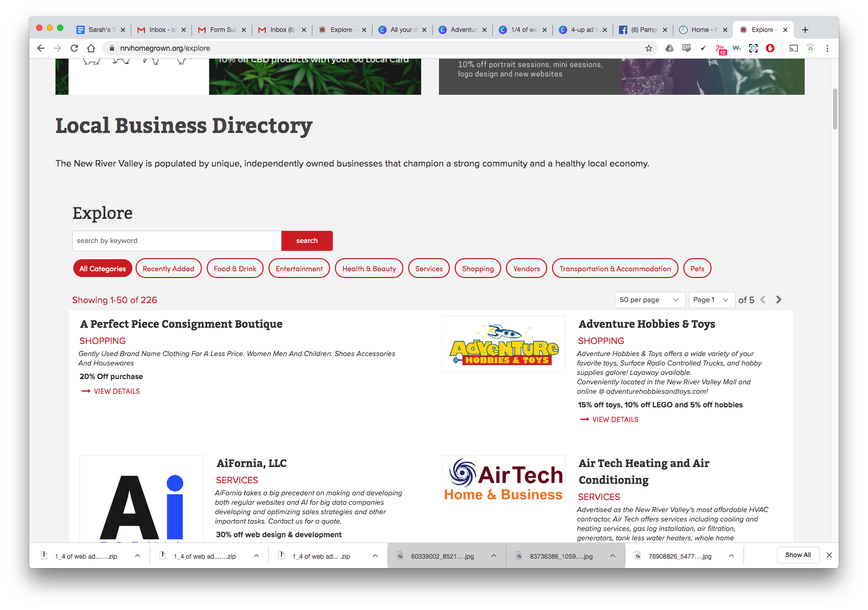The width and height of the screenshot is (868, 610).
Task: Open the screenshot capture extension icon
Action: (x=753, y=48)
